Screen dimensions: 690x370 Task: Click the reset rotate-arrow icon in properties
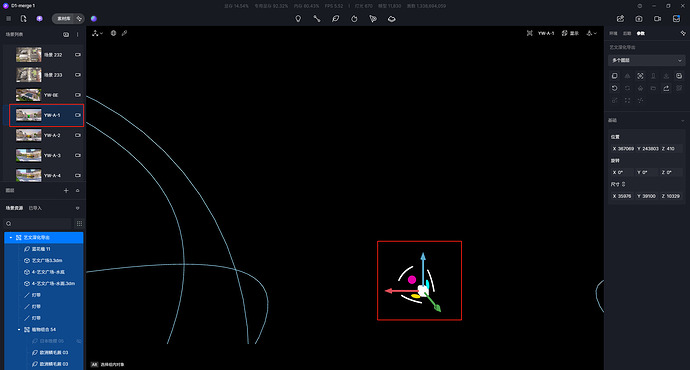pos(615,88)
